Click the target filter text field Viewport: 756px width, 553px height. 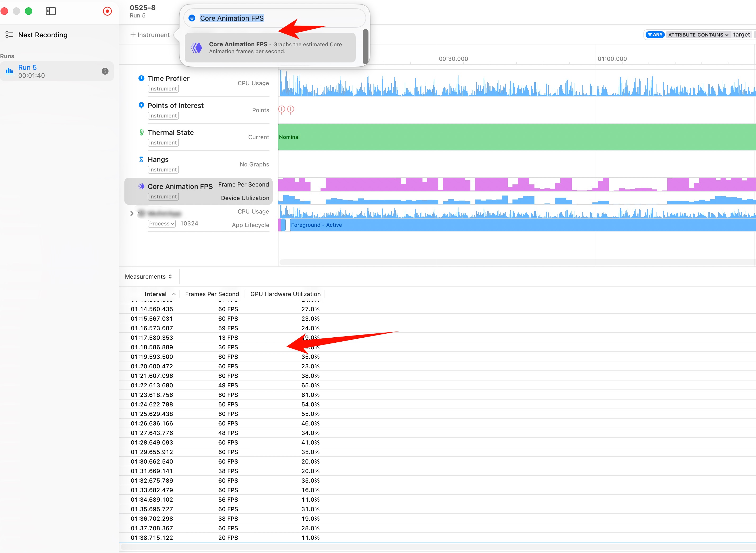tap(741, 35)
